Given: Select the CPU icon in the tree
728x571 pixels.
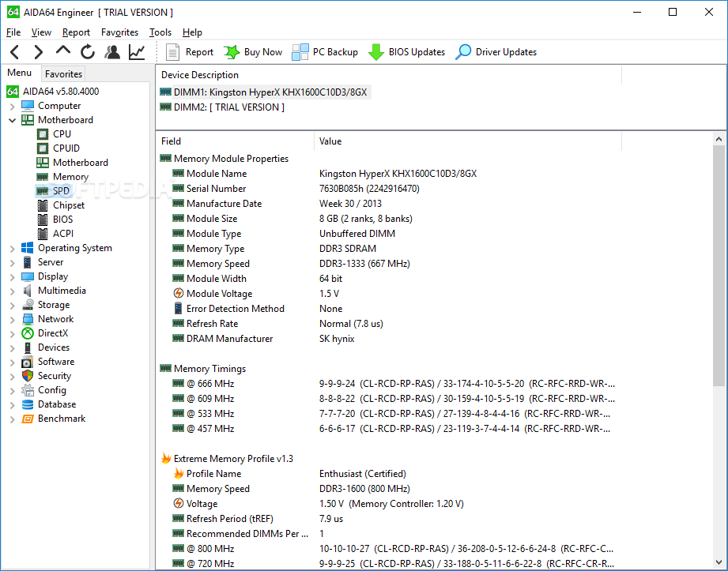Looking at the screenshot, I should 42,134.
